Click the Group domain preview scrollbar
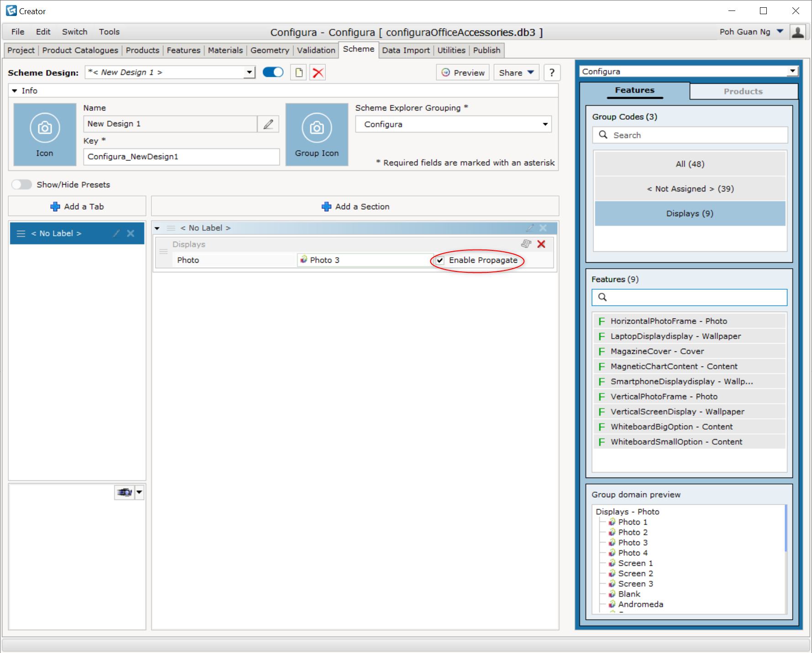Image resolution: width=812 pixels, height=653 pixels. (x=786, y=529)
